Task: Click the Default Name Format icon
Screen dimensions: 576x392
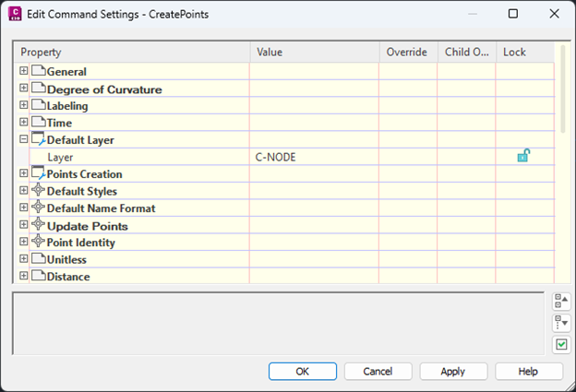Action: point(38,208)
